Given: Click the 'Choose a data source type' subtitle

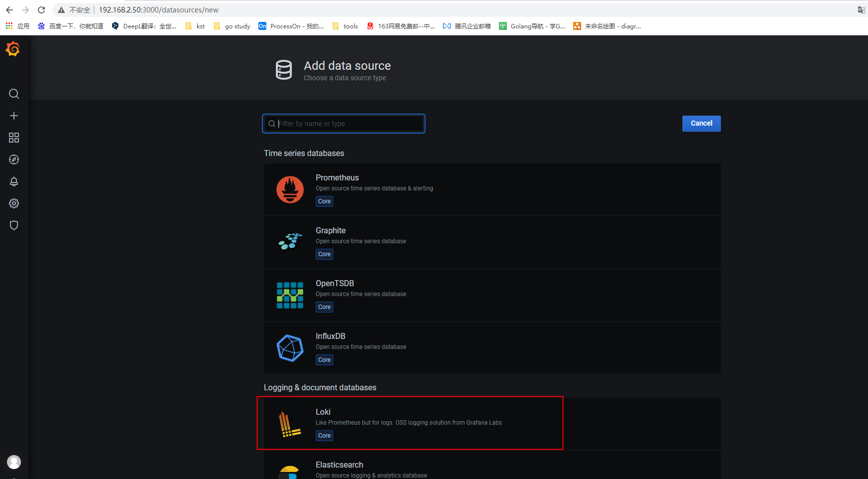Looking at the screenshot, I should 345,78.
